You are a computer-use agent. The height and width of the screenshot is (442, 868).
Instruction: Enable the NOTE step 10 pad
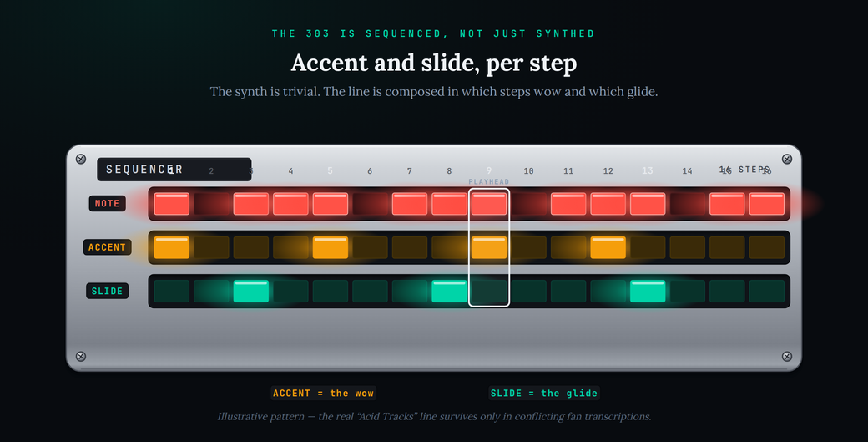point(528,204)
